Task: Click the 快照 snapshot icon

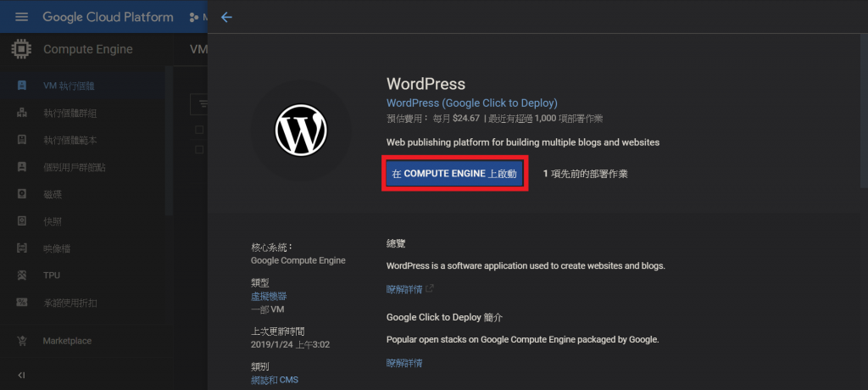Action: click(x=21, y=221)
